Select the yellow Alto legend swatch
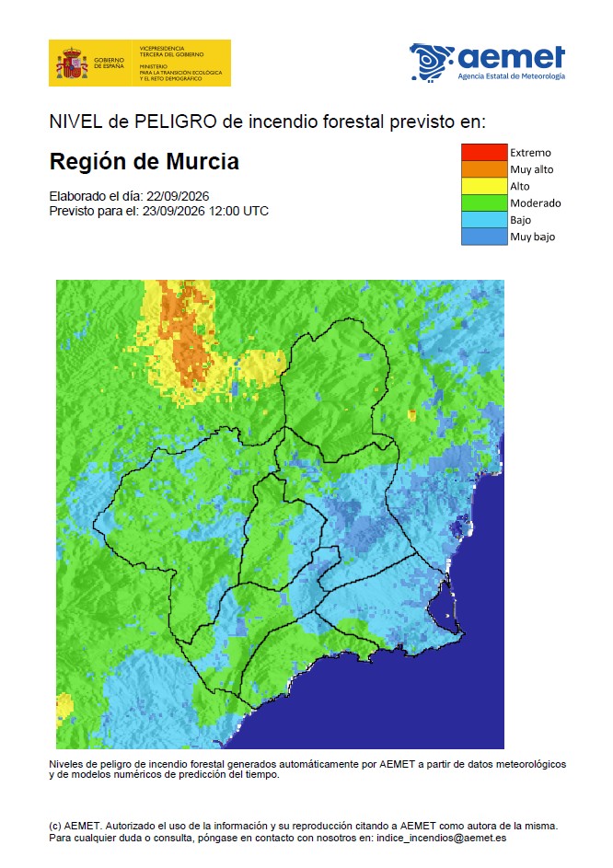The height and width of the screenshot is (868, 613). pyautogui.click(x=484, y=186)
